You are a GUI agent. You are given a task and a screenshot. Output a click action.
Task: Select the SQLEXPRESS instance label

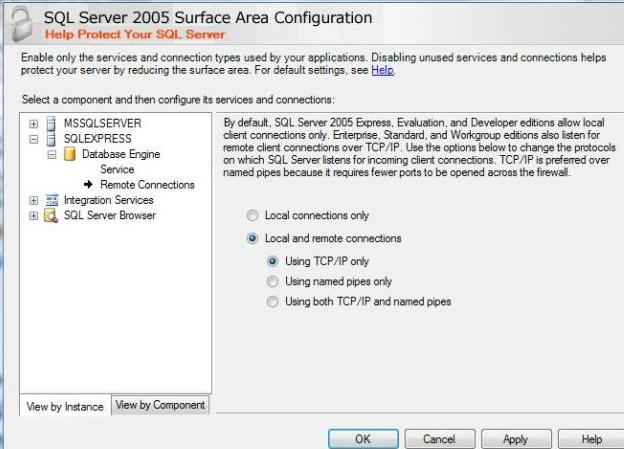click(98, 139)
